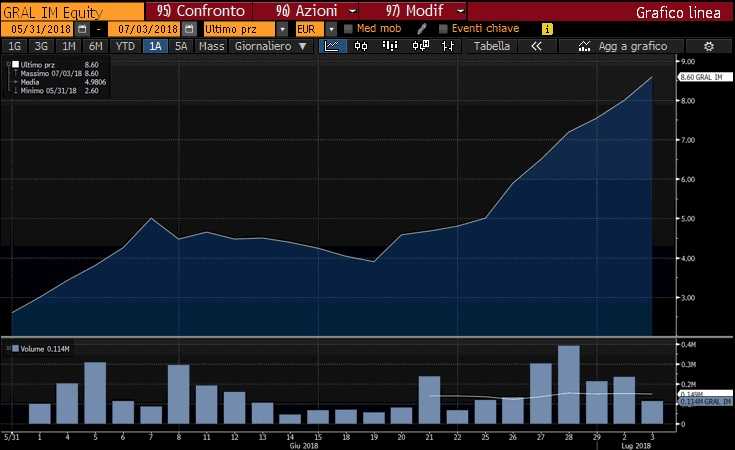The image size is (735, 450).
Task: Click the Agg a grafico chart icon
Action: pos(584,46)
